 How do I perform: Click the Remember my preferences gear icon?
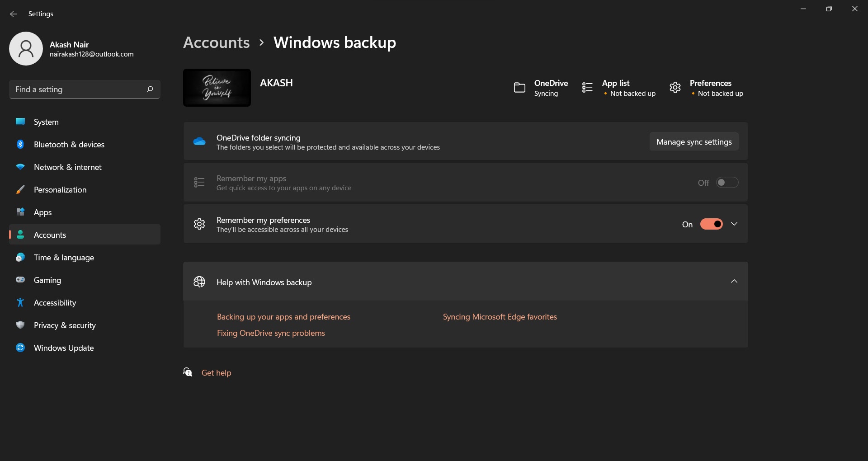[199, 224]
